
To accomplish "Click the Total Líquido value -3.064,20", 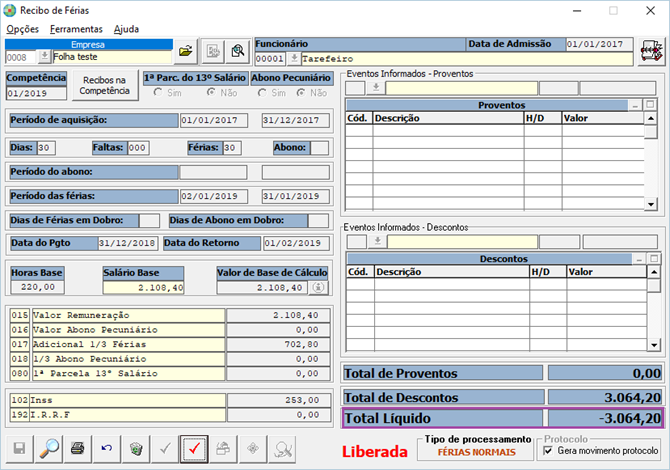I will 605,418.
